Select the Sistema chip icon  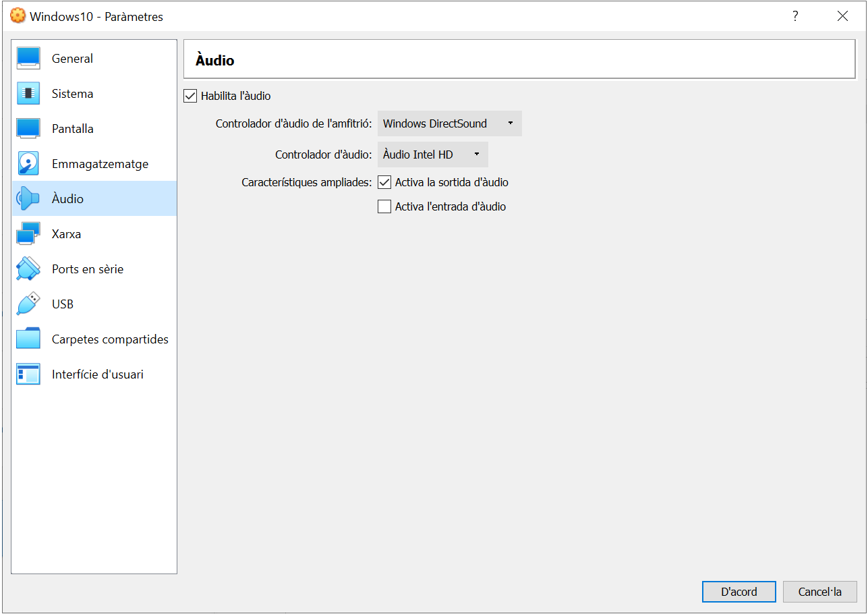pos(28,94)
